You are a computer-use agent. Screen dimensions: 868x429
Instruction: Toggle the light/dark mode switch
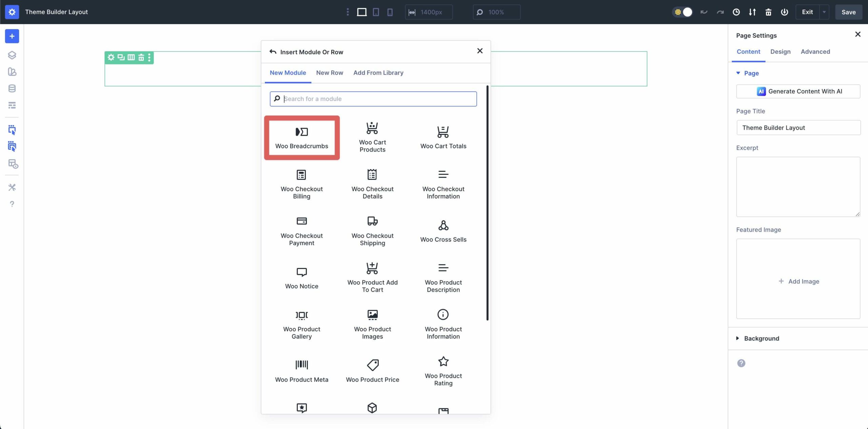[x=683, y=12]
